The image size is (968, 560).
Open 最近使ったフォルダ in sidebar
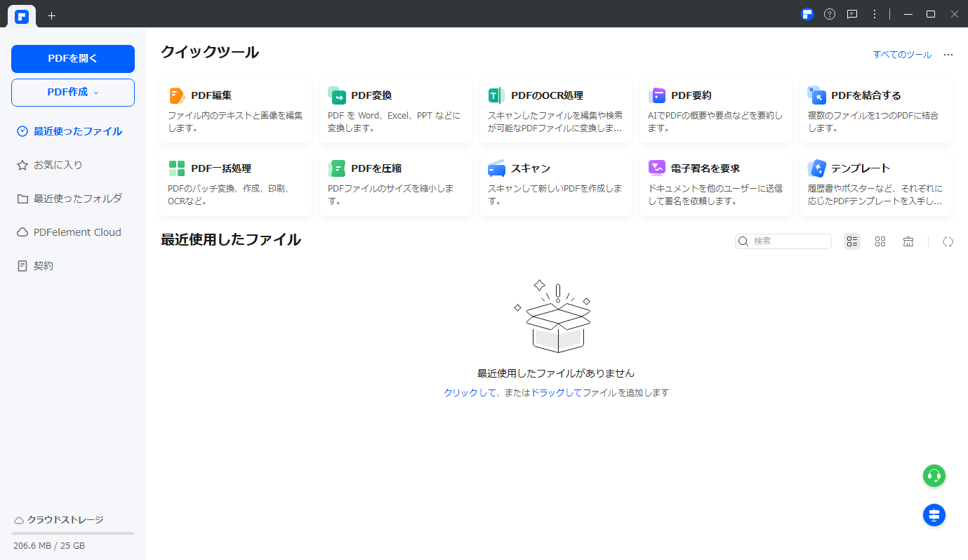click(x=70, y=199)
